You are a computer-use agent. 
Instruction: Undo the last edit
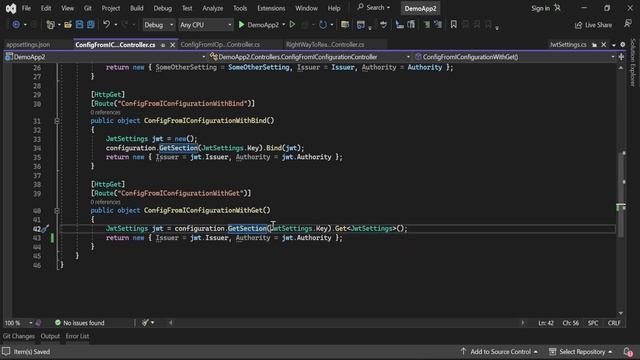(x=107, y=25)
